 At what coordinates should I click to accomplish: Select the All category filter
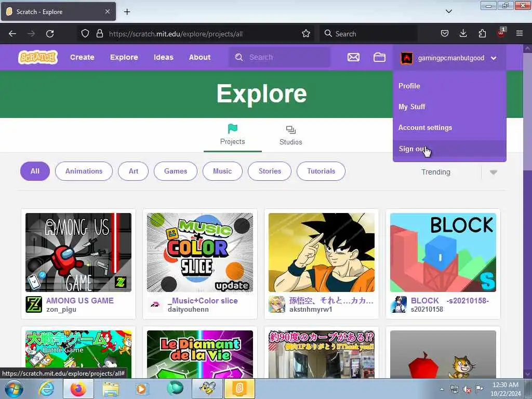point(35,171)
